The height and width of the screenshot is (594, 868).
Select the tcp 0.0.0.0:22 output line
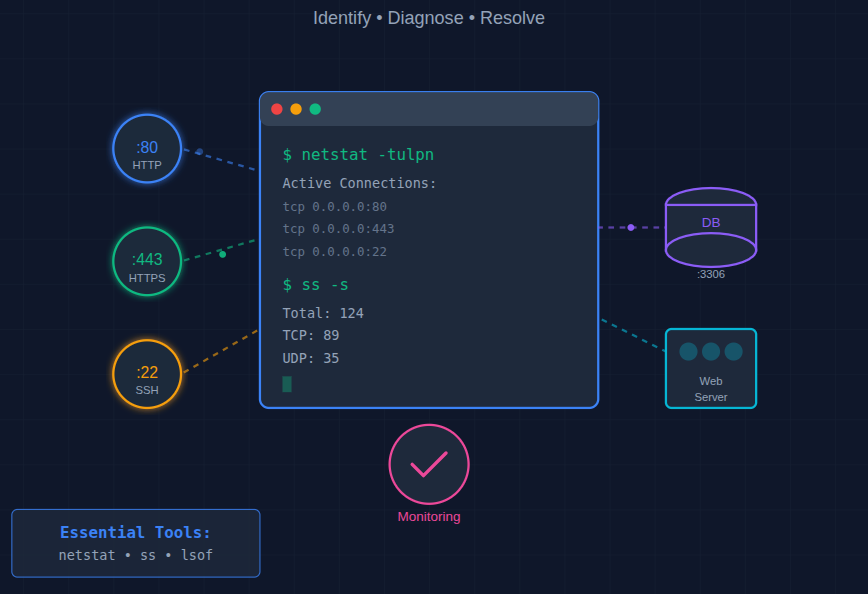tap(334, 252)
